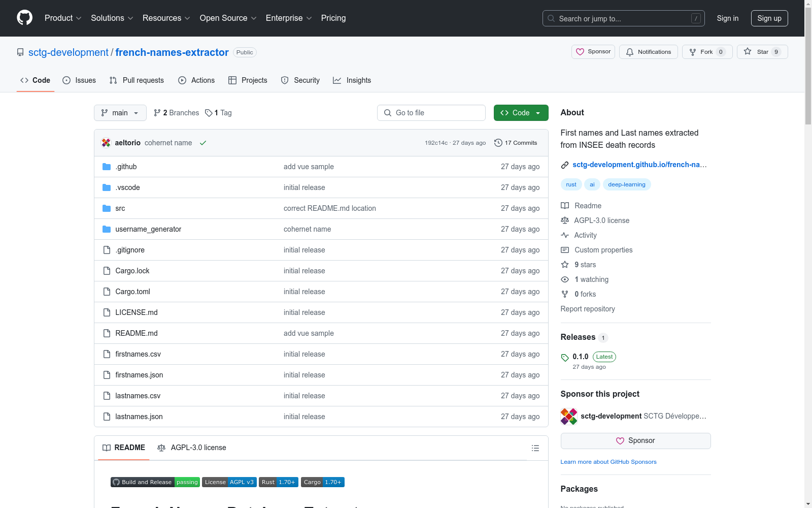Open the Report repository link

(x=588, y=309)
